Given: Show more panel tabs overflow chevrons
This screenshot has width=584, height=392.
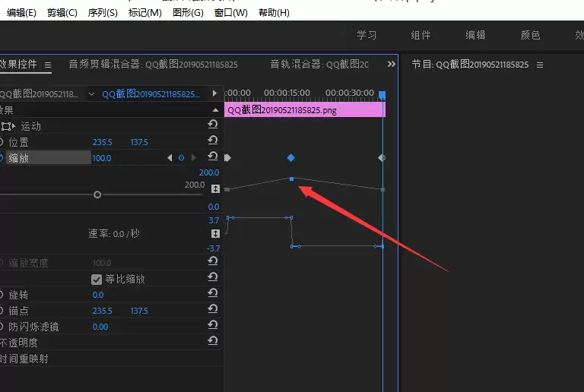Looking at the screenshot, I should (x=391, y=64).
